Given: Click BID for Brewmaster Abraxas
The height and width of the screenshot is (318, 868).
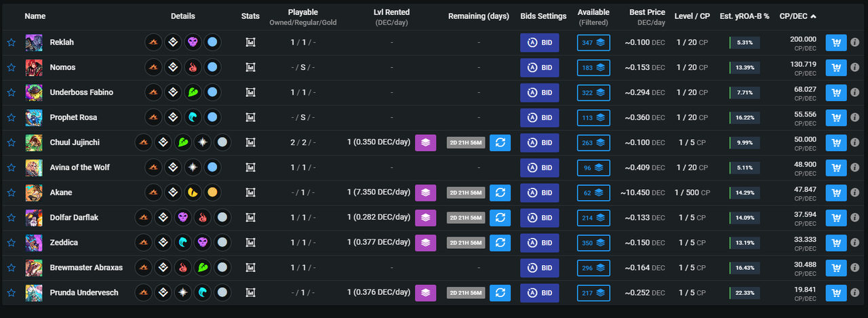Looking at the screenshot, I should 540,269.
